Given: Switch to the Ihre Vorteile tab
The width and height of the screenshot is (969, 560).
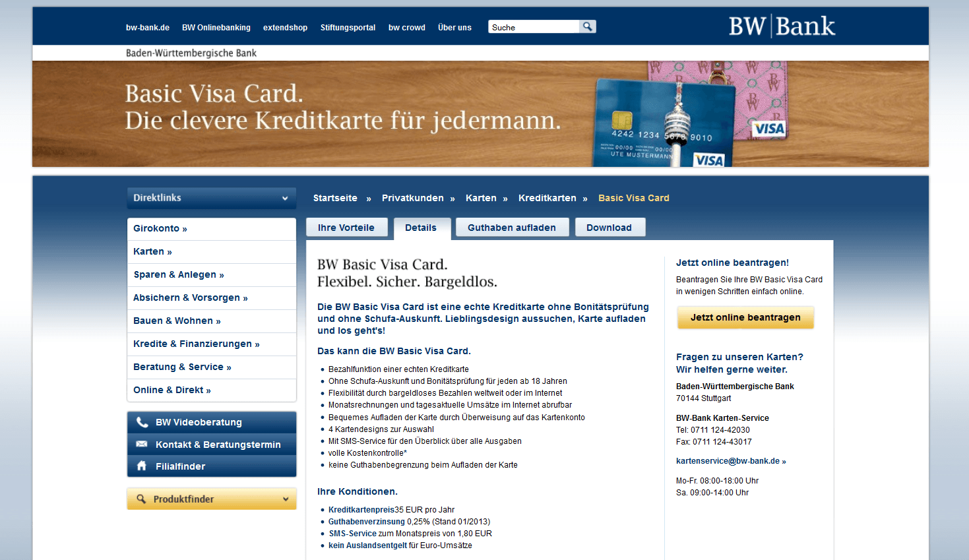Looking at the screenshot, I should pos(346,228).
